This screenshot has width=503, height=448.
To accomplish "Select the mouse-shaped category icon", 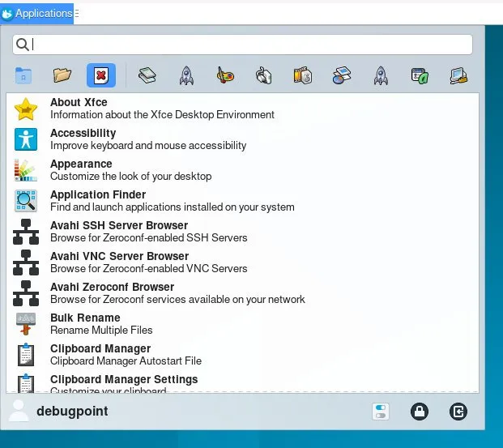I will click(x=263, y=75).
